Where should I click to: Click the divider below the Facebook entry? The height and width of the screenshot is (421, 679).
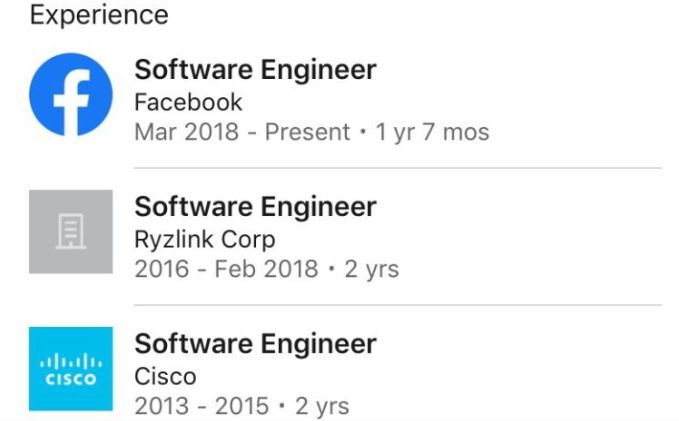[x=398, y=168]
